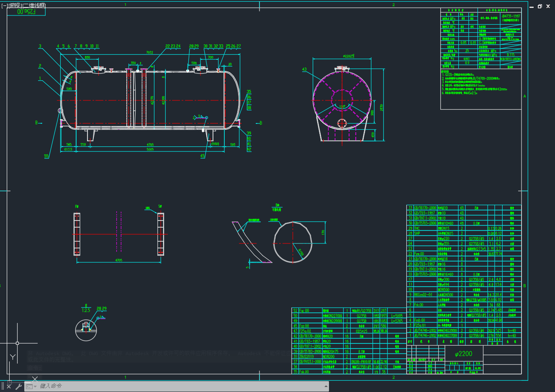Select the Fsk.00 parts list cell

pyautogui.click(x=304, y=372)
